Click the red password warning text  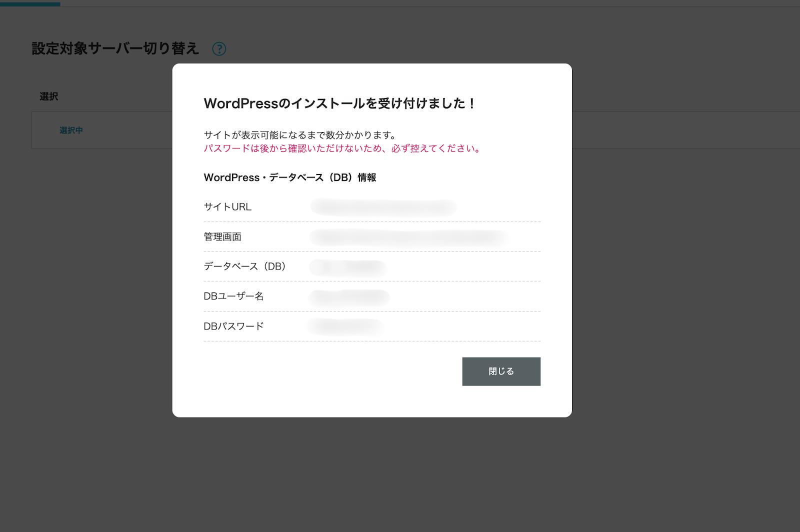[x=342, y=148]
